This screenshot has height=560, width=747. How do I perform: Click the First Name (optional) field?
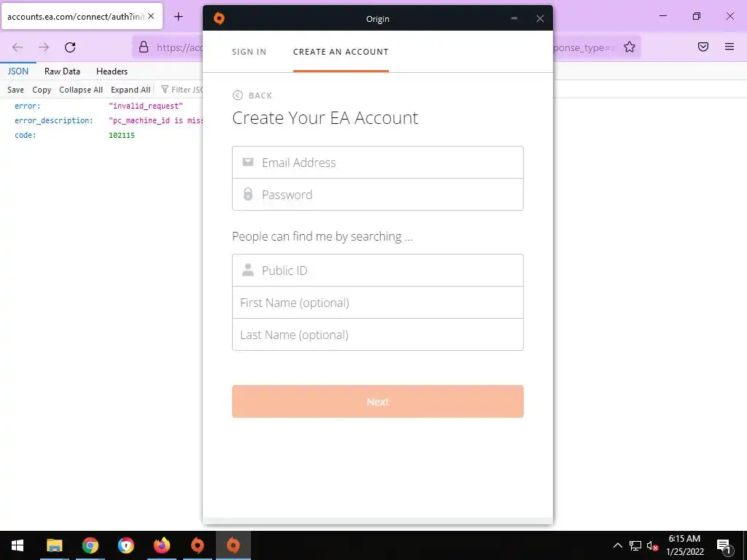pos(378,303)
